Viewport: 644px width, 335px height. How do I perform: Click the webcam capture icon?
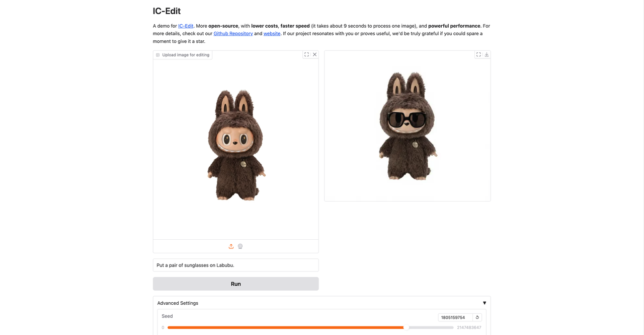click(240, 246)
